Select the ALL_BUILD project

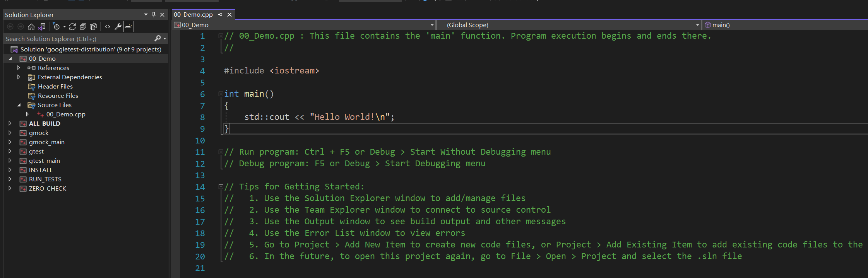point(45,123)
